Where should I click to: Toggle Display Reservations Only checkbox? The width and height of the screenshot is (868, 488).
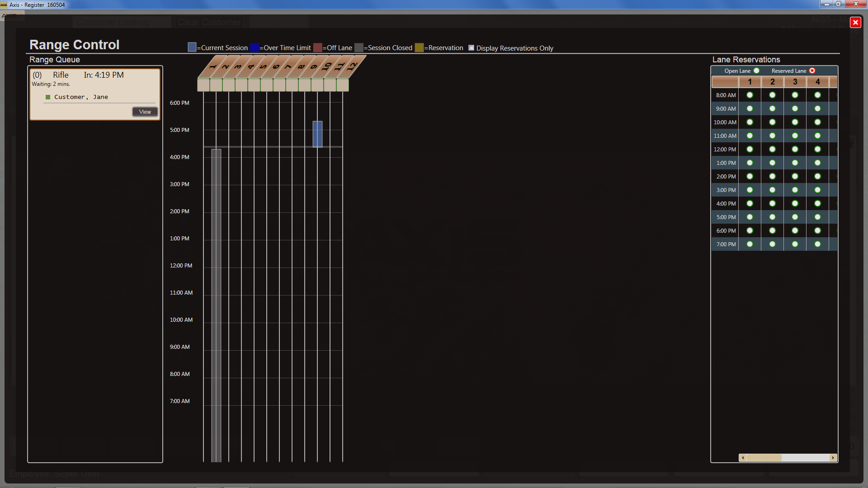471,47
